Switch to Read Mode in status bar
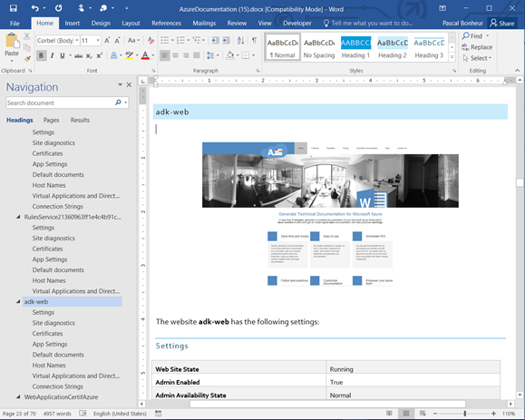 [x=389, y=414]
